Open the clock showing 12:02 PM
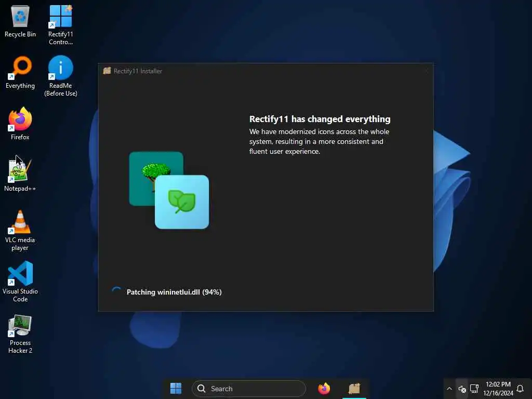This screenshot has width=532, height=399. point(498,389)
